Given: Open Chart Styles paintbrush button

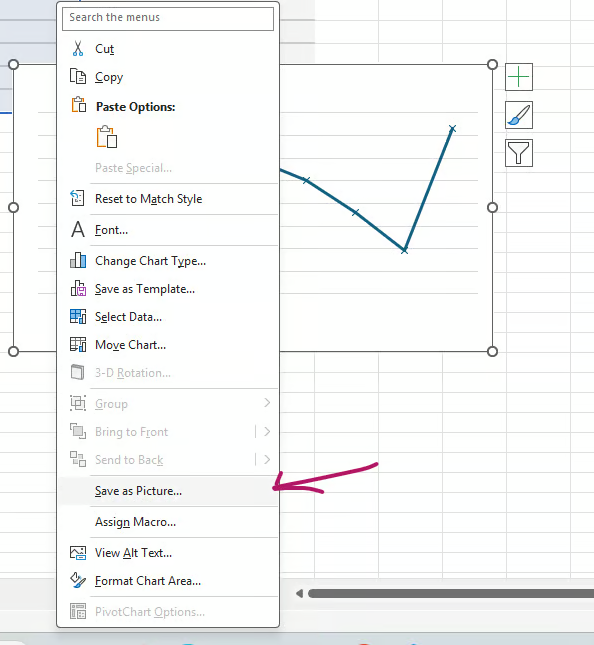Looking at the screenshot, I should [x=519, y=115].
